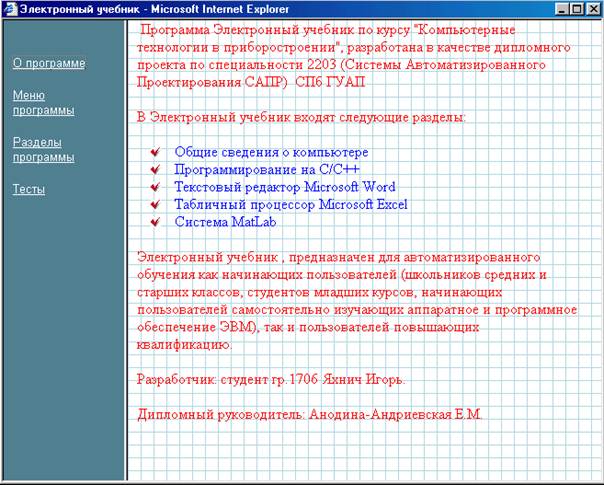Close the Электронный учебник window
604x485 pixels.
pyautogui.click(x=594, y=9)
